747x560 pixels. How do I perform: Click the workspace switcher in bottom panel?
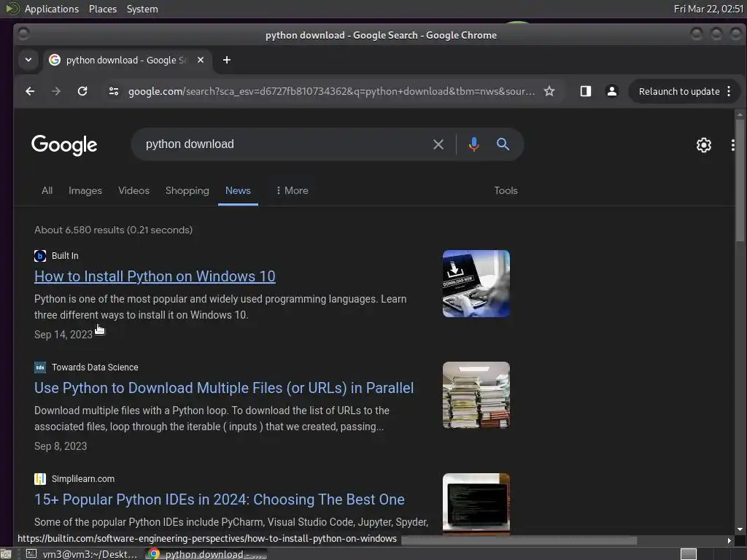[689, 554]
